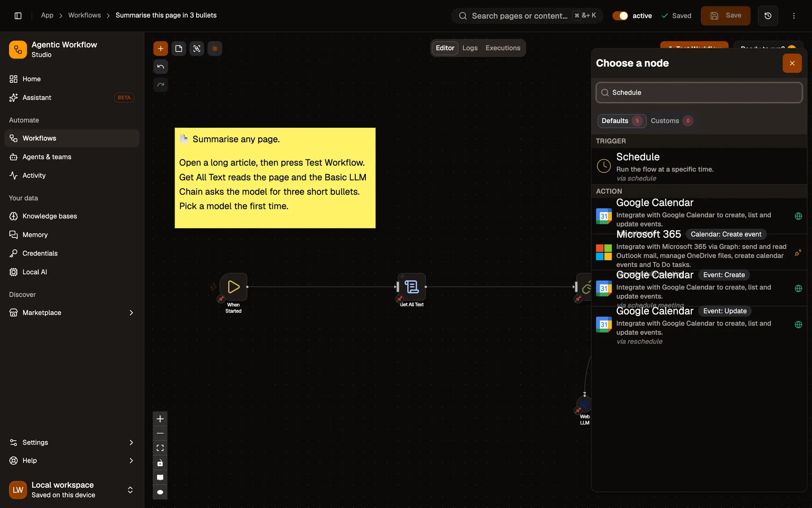Screen dimensions: 812x508
Task: Switch to the Defaults tab
Action: click(622, 121)
